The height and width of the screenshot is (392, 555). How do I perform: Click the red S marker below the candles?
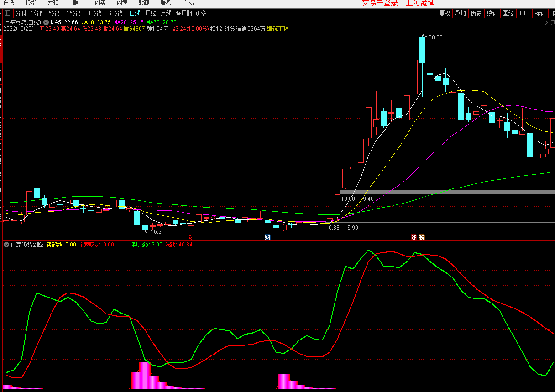(190, 237)
